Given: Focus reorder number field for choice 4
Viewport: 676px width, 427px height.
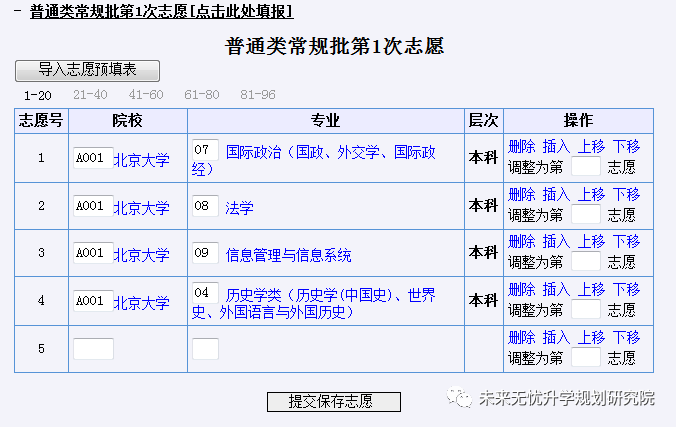Looking at the screenshot, I should [585, 309].
